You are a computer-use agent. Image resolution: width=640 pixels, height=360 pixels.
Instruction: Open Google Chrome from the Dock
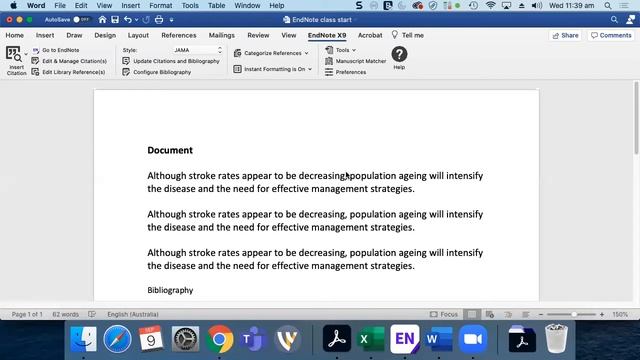(x=219, y=339)
